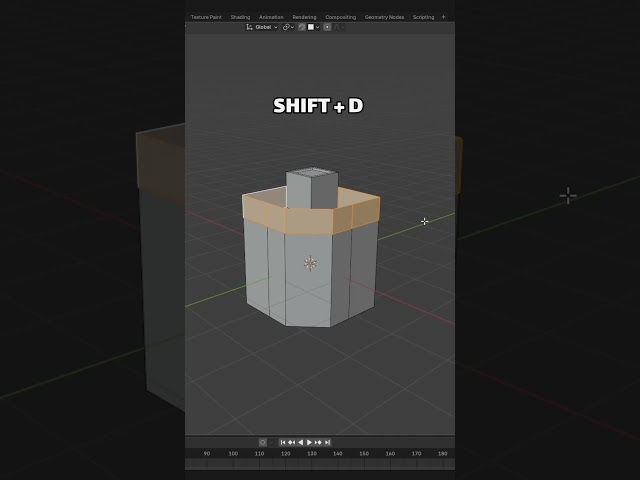Click frame 130 on the timeline
640x480 pixels.
tap(312, 453)
